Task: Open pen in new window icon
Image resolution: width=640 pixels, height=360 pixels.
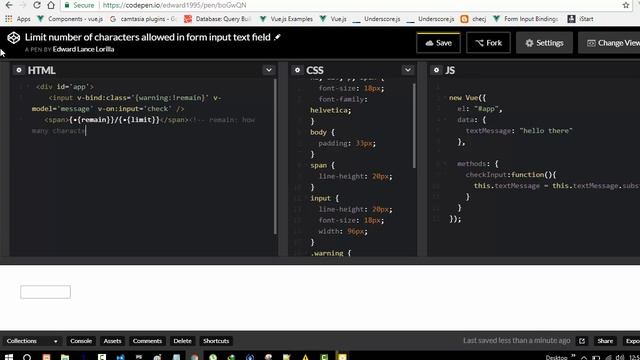Action: pos(582,341)
